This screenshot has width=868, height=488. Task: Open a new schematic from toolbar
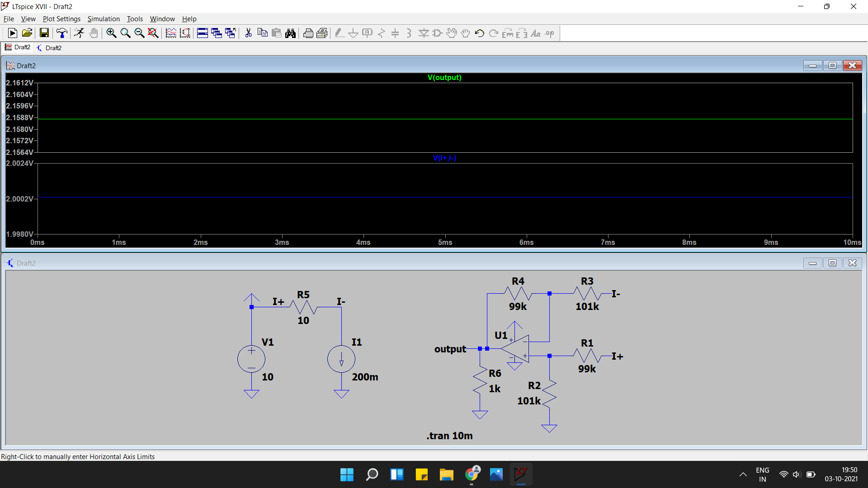(x=13, y=33)
